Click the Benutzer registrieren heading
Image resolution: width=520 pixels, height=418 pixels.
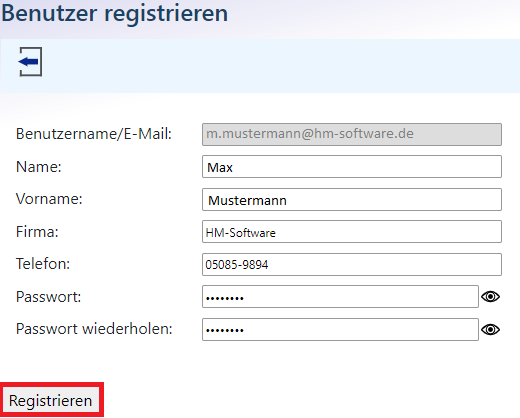(x=115, y=14)
